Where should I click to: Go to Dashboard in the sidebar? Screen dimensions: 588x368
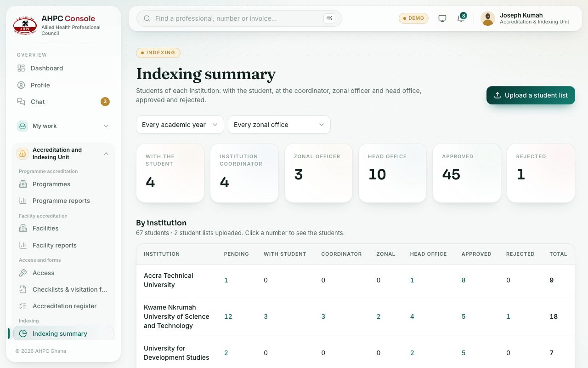pyautogui.click(x=63, y=69)
